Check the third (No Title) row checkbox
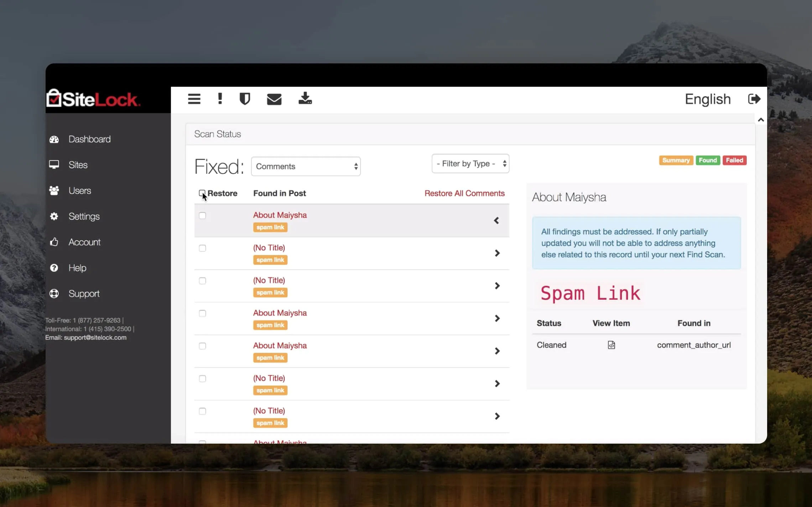Image resolution: width=812 pixels, height=507 pixels. coord(202,378)
